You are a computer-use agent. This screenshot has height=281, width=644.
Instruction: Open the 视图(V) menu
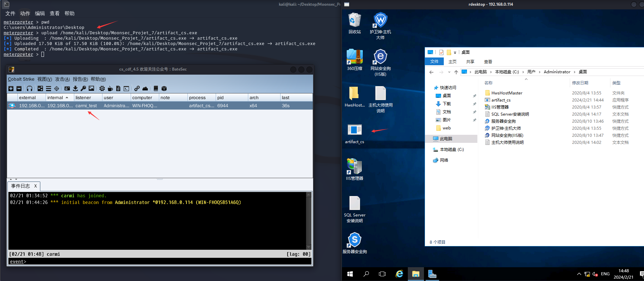[45, 79]
